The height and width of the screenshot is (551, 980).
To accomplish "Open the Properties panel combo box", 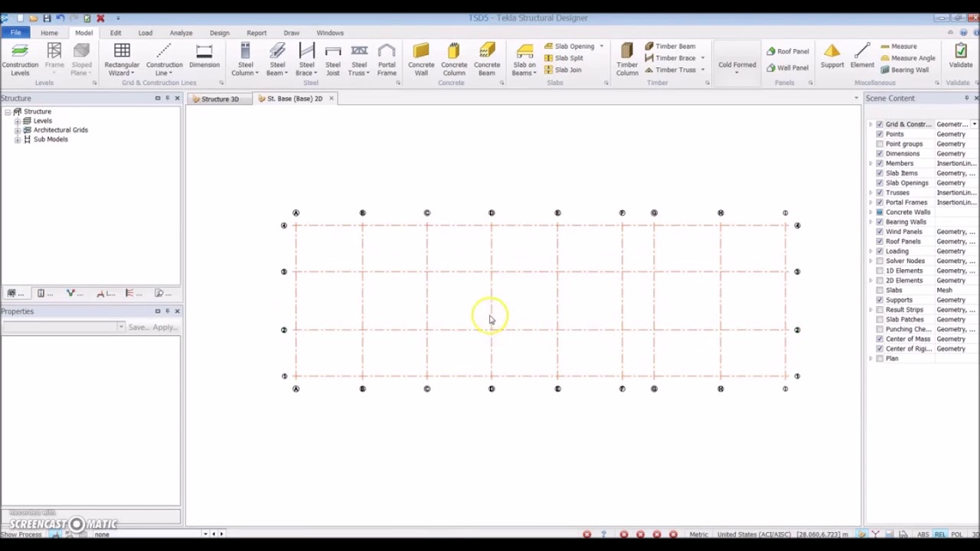I will 64,328.
